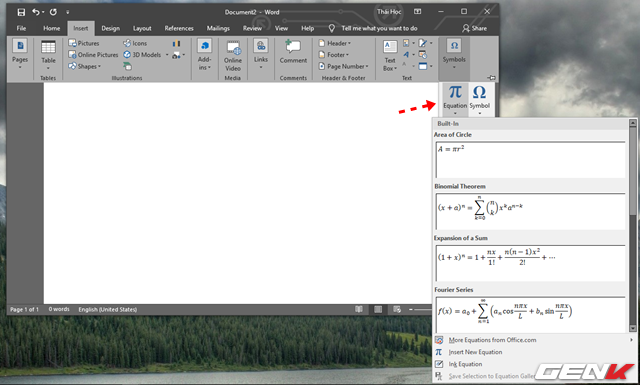
Task: Select the Insert ribbon tab
Action: point(80,28)
